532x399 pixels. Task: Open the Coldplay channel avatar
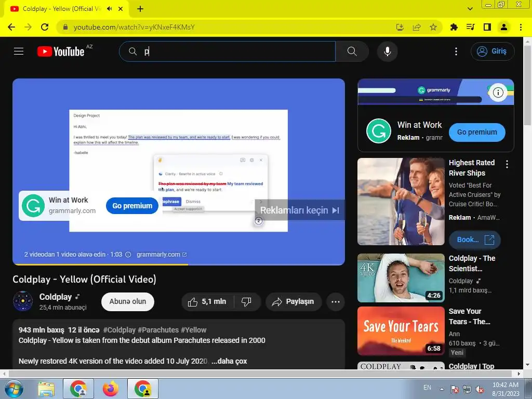pyautogui.click(x=23, y=301)
